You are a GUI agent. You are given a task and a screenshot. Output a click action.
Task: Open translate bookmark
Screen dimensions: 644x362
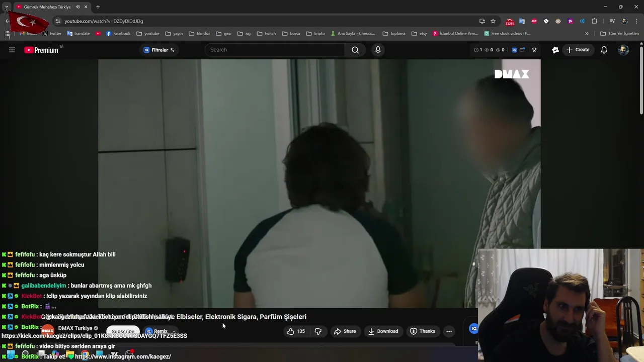[x=78, y=34]
